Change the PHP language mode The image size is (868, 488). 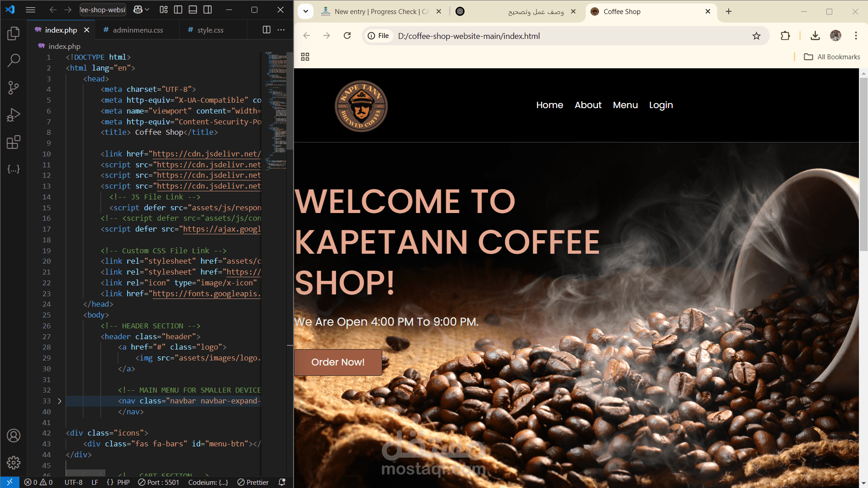coord(123,482)
